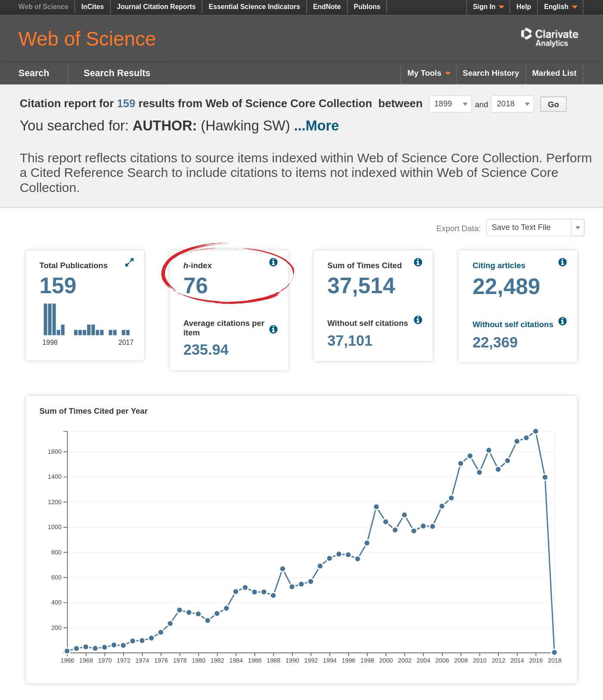Switch to the Search Results tab
The image size is (603, 700).
117,73
